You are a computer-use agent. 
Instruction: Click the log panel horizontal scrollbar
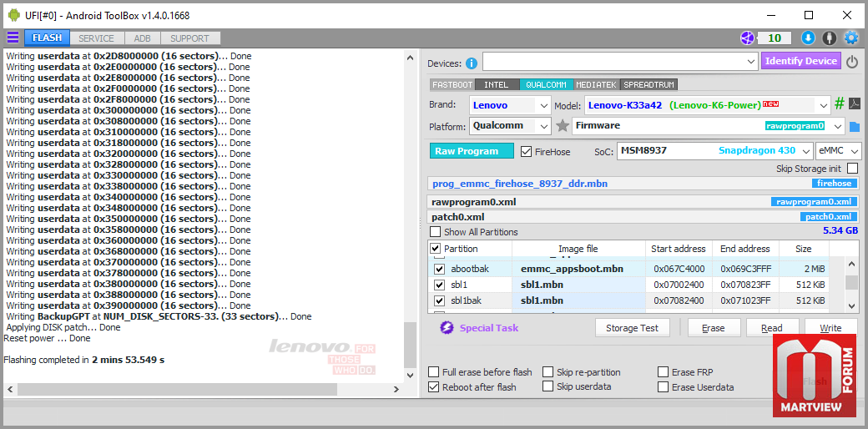tap(203, 389)
